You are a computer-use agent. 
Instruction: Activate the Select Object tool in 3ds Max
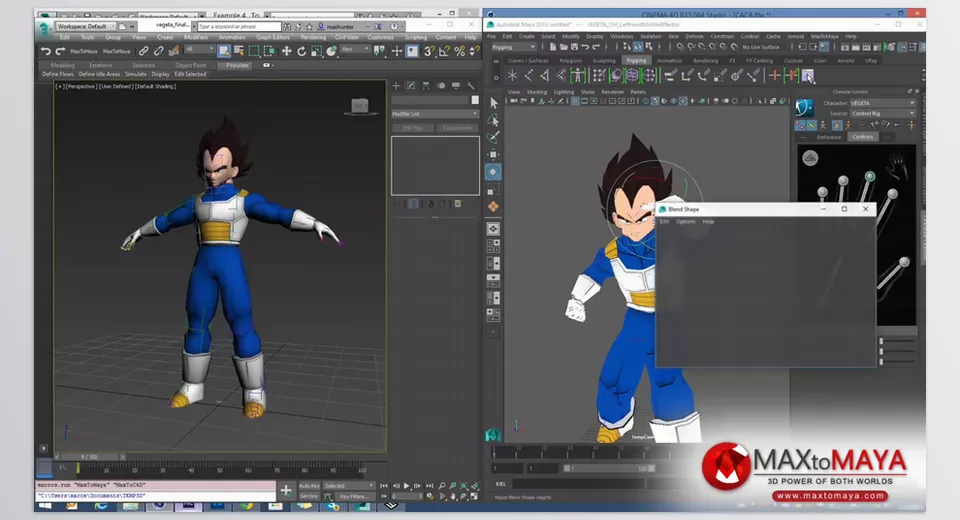coord(224,51)
